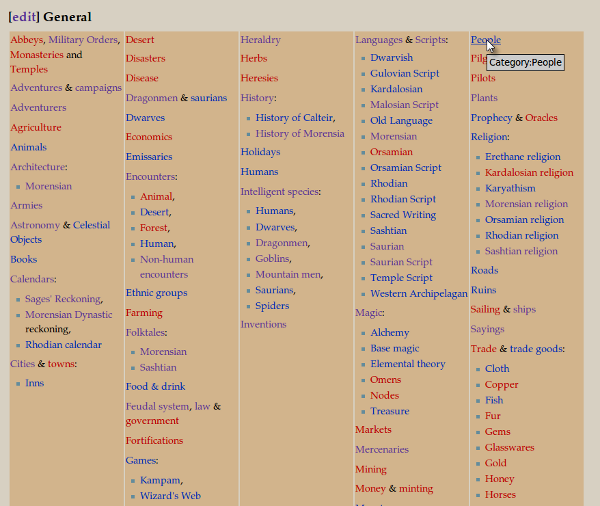Select the Dragonmen link under Desert column
600x506 pixels.
151,98
